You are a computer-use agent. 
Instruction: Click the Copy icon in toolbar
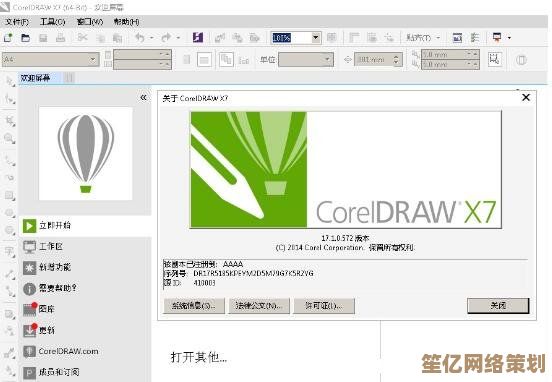(101, 38)
